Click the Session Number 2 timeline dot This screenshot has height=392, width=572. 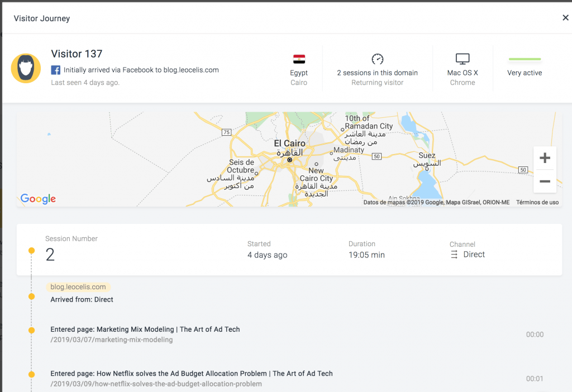32,251
